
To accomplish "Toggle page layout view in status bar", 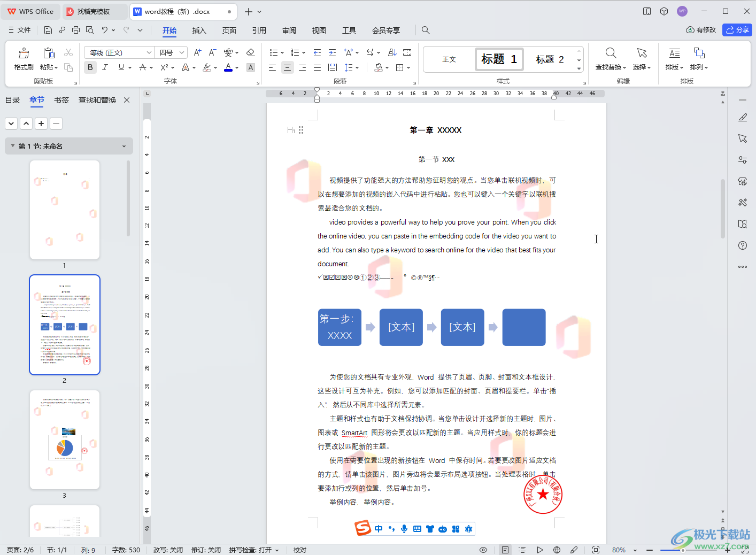I will (505, 550).
